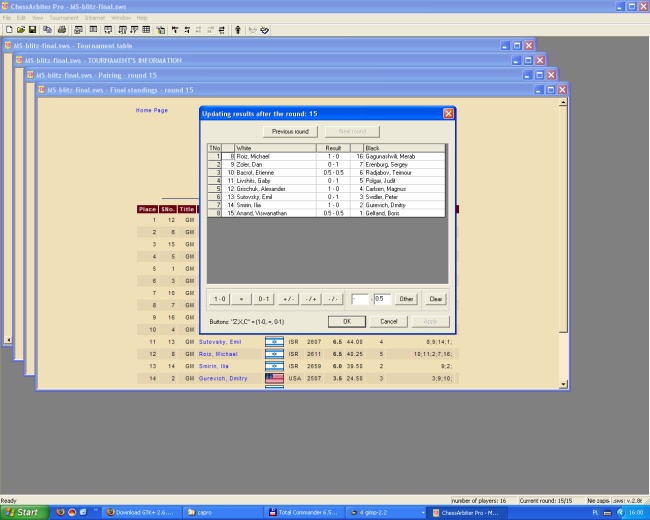The height and width of the screenshot is (520, 650).
Task: Focus the custom white score field
Action: point(360,299)
